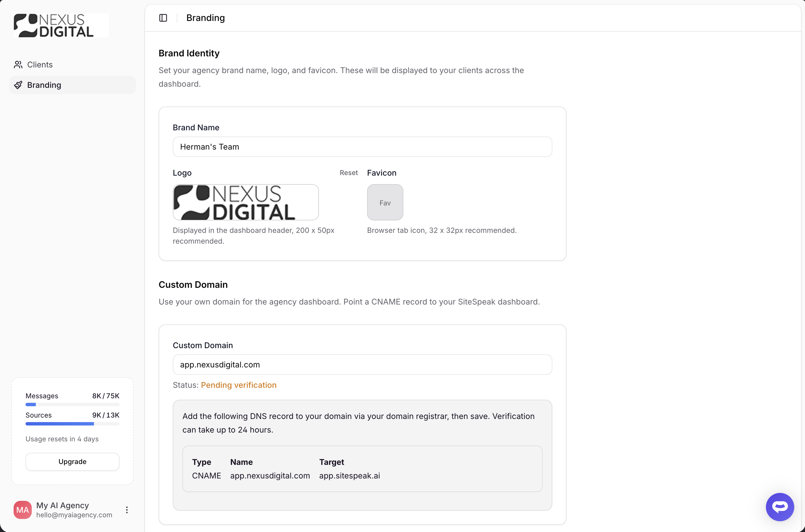Click the Clients people icon
Viewport: 805px width, 532px height.
[x=18, y=65]
